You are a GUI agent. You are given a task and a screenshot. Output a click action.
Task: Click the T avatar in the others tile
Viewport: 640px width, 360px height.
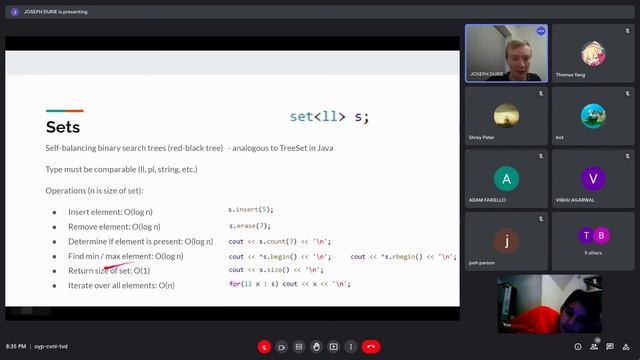586,236
